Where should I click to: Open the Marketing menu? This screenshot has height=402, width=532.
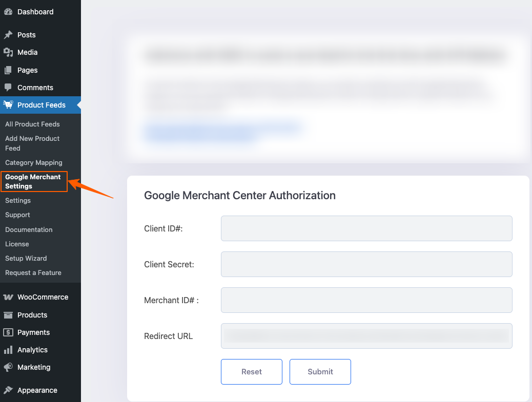tap(40, 367)
